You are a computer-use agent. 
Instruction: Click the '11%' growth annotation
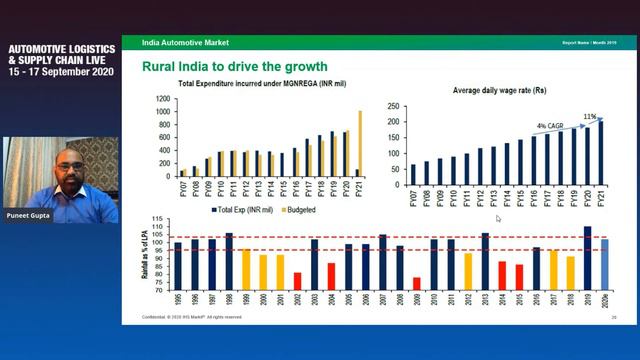pos(589,117)
